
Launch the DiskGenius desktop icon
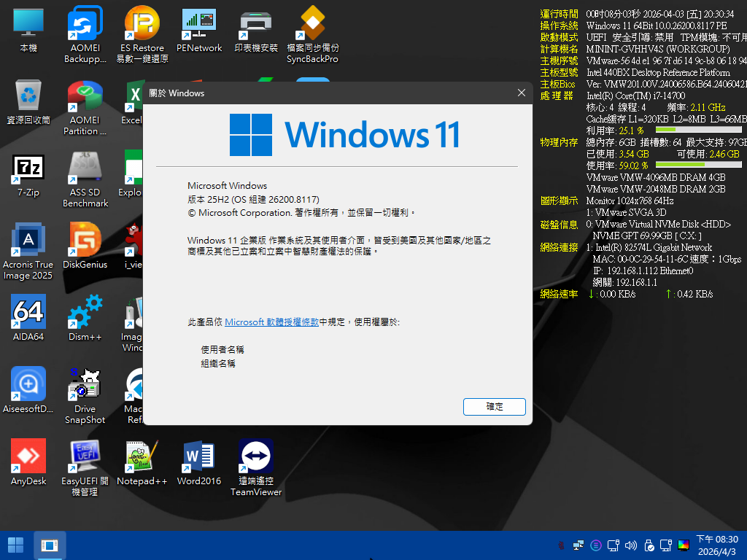pyautogui.click(x=85, y=241)
